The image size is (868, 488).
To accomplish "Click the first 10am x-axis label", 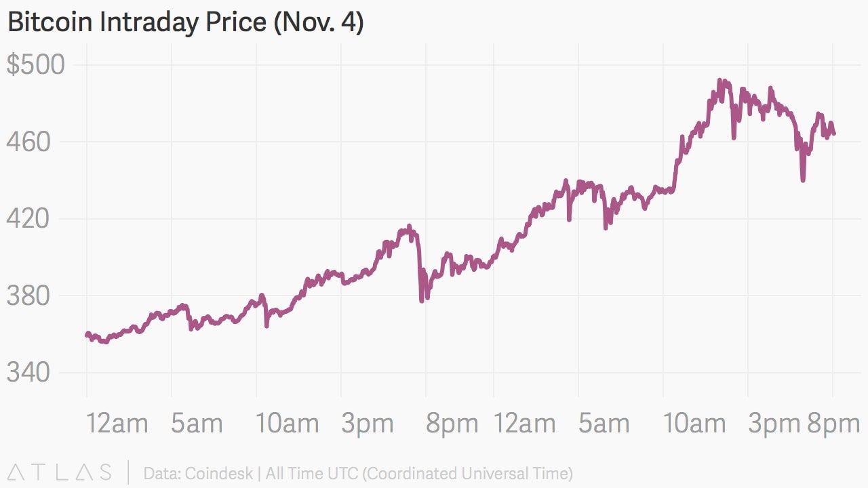I will (288, 424).
